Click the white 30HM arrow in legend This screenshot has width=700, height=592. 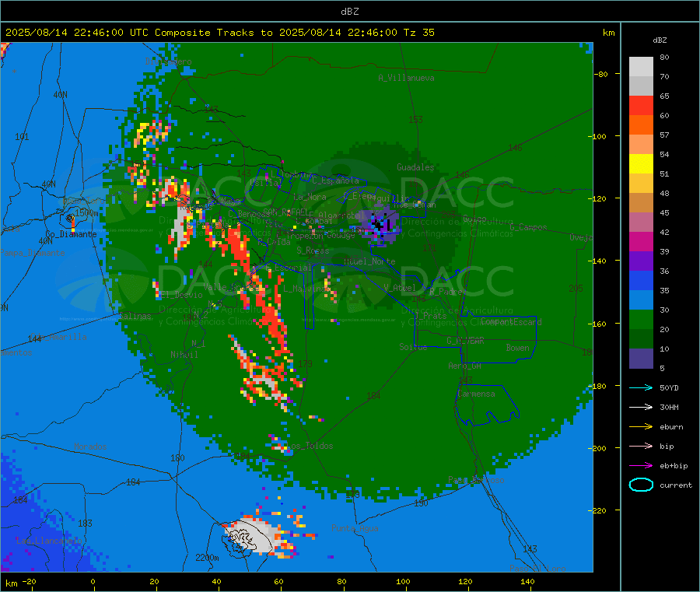pos(641,407)
